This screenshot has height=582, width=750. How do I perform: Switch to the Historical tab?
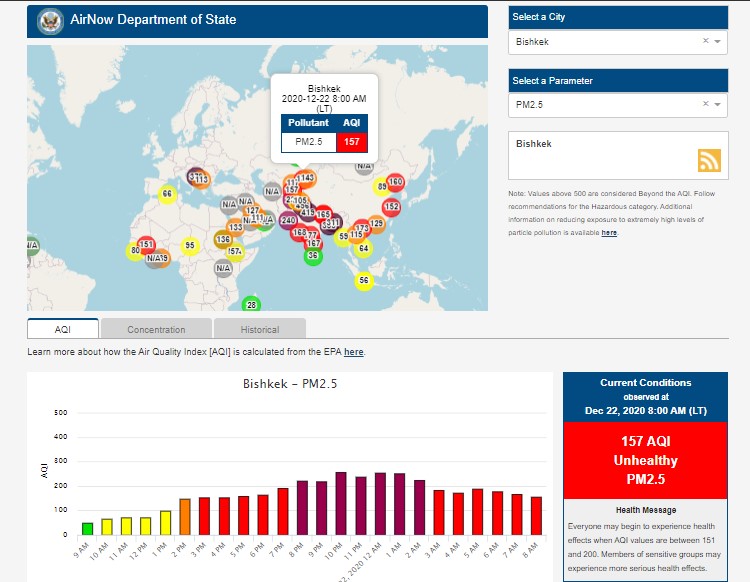(259, 329)
